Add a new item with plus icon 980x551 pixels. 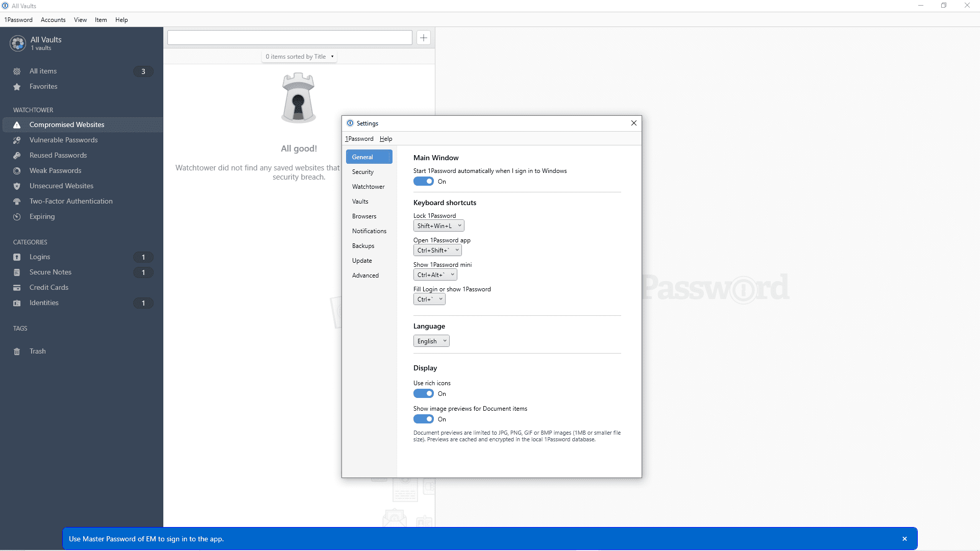pyautogui.click(x=424, y=38)
